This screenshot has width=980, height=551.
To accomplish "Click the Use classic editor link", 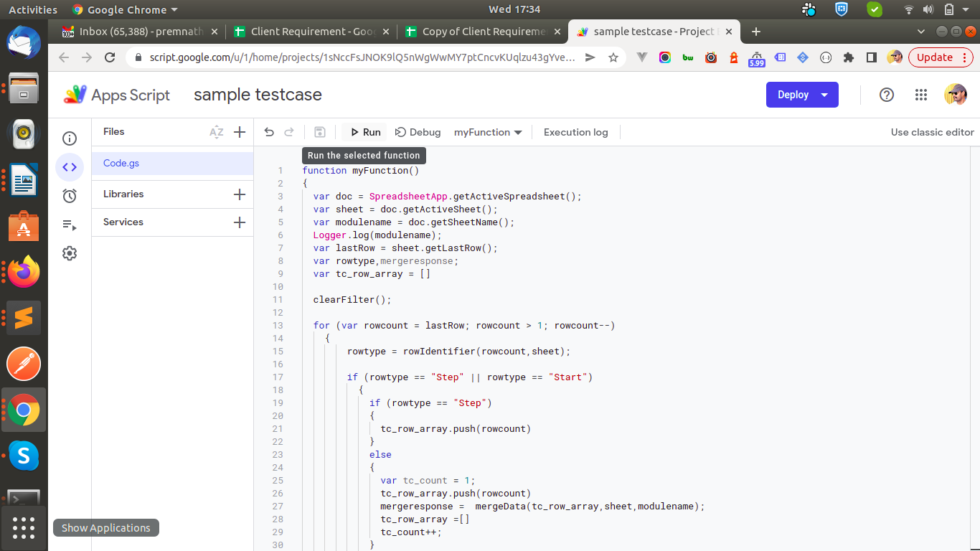I will pyautogui.click(x=933, y=132).
